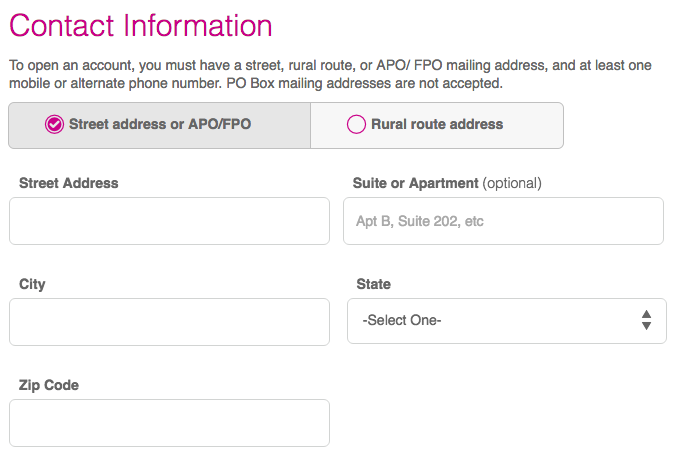Click the PO Box instructions paragraph

coord(331,74)
